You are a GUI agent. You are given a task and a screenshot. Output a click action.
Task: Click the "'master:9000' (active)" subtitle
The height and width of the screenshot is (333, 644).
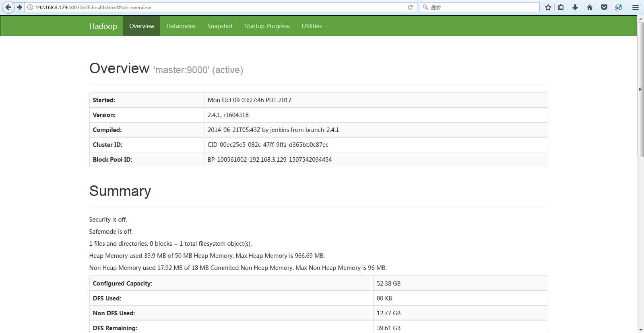tap(198, 70)
